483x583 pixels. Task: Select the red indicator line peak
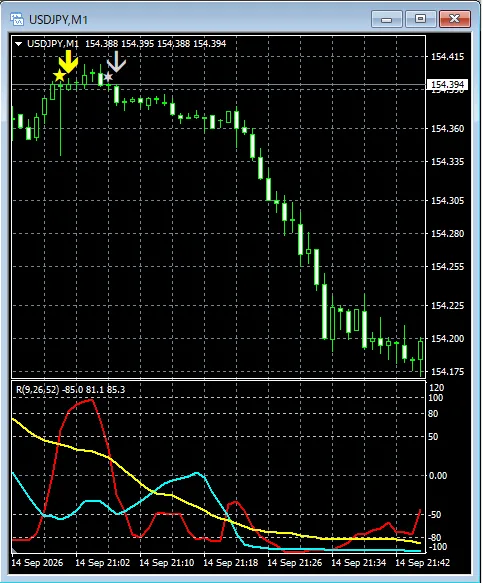pos(91,400)
